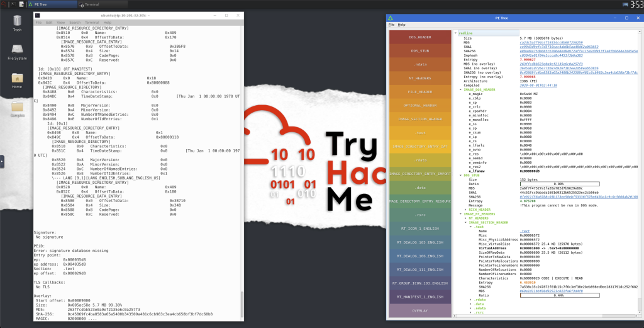Image resolution: width=644 pixels, height=328 pixels.
Task: Select the OPTIONAL_HEADER map block
Action: 420,105
